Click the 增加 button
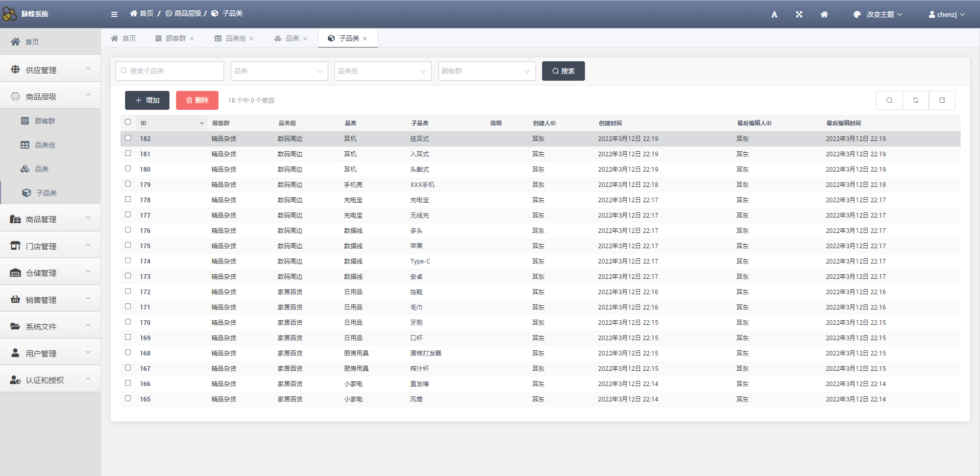The image size is (980, 476). tap(147, 101)
